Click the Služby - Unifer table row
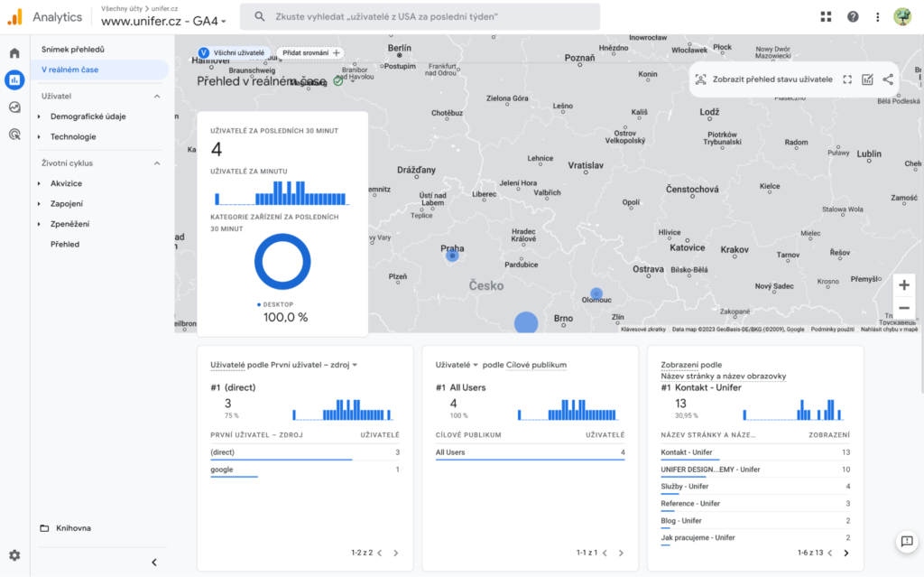The height and width of the screenshot is (577, 924). (755, 486)
